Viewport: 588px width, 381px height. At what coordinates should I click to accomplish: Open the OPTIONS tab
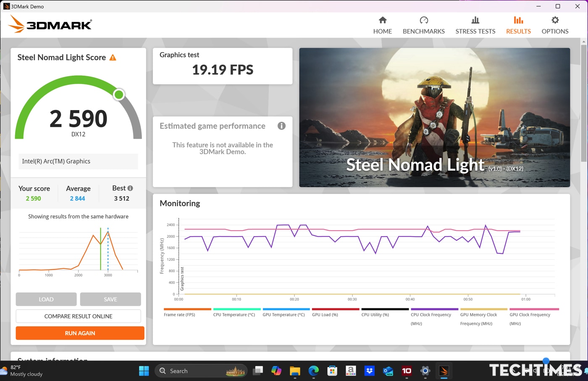(x=555, y=25)
